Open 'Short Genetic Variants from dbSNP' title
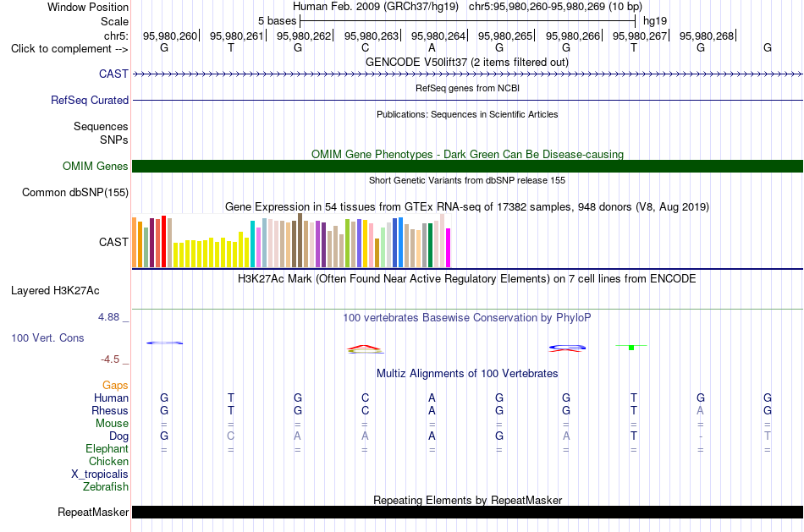The width and height of the screenshot is (804, 532). (467, 180)
